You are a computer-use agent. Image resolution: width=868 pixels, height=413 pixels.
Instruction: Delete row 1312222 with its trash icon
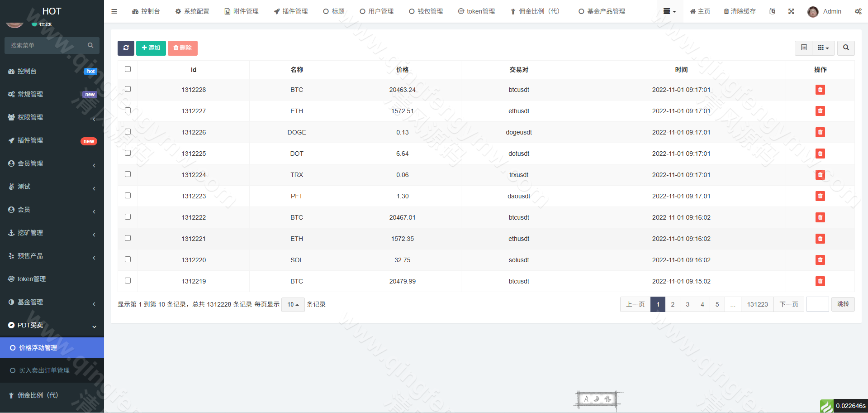[x=820, y=217]
